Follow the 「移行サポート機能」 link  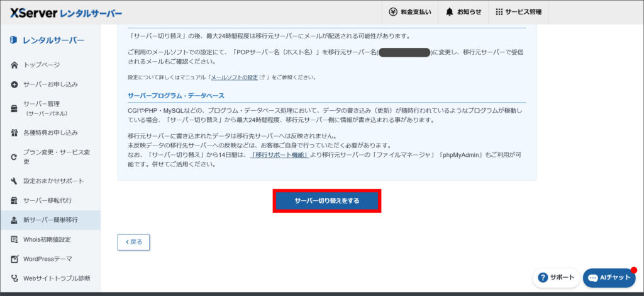[x=280, y=155]
